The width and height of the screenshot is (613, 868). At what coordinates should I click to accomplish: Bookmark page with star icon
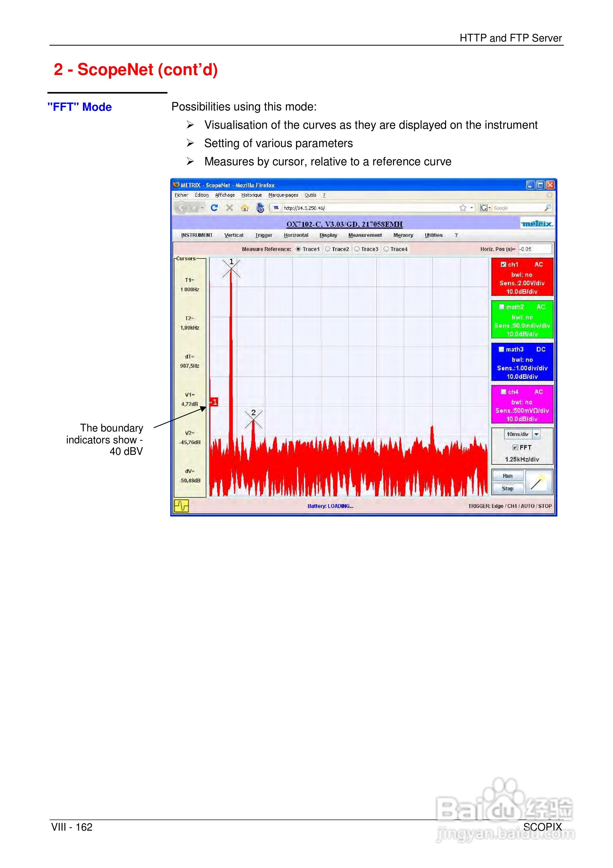tap(463, 207)
